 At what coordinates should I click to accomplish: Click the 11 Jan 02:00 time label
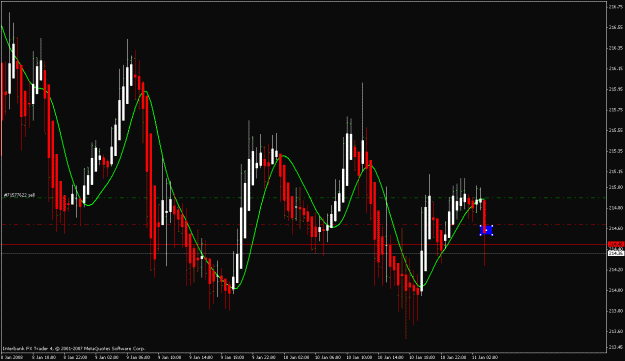click(484, 357)
